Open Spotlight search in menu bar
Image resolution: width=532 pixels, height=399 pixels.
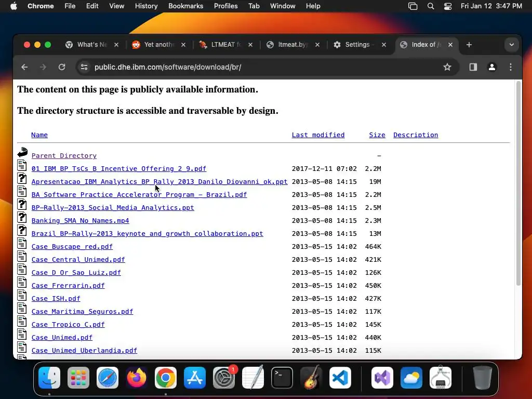coord(431,6)
